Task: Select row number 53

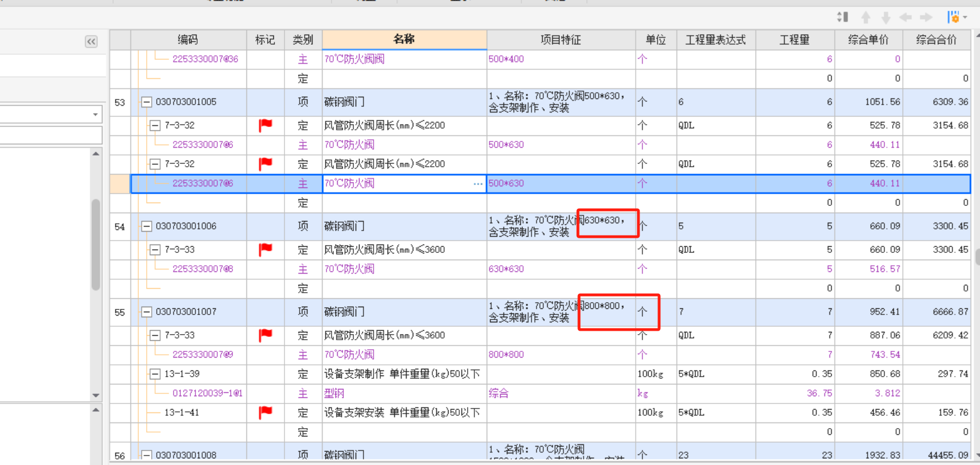Action: click(x=120, y=102)
